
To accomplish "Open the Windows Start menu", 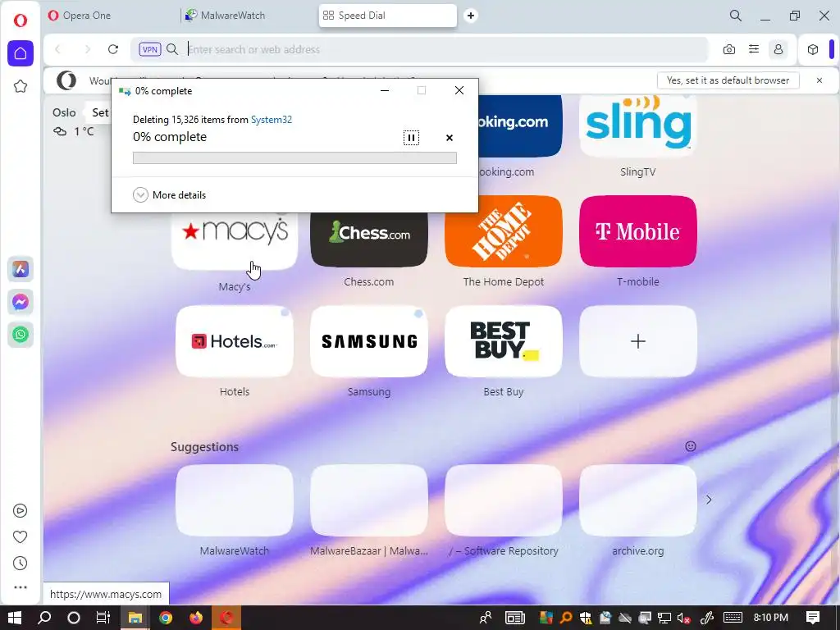I will tap(15, 618).
